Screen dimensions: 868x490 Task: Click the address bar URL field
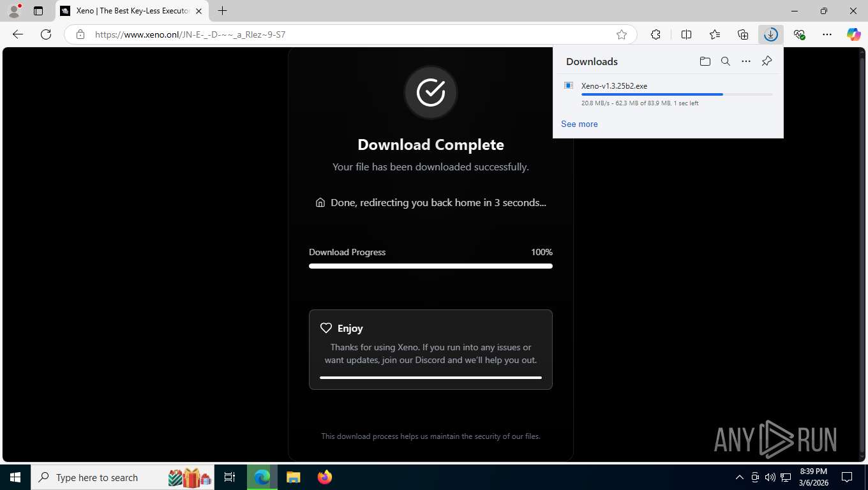pos(351,34)
